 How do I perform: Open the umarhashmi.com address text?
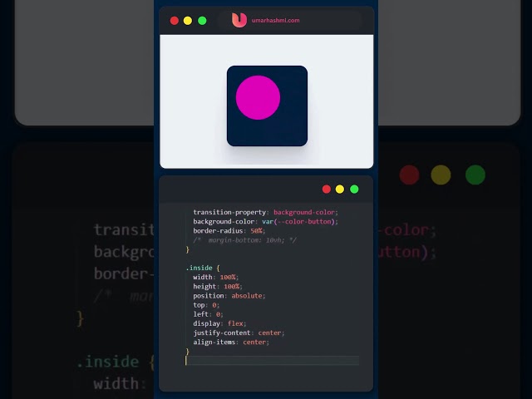click(275, 20)
